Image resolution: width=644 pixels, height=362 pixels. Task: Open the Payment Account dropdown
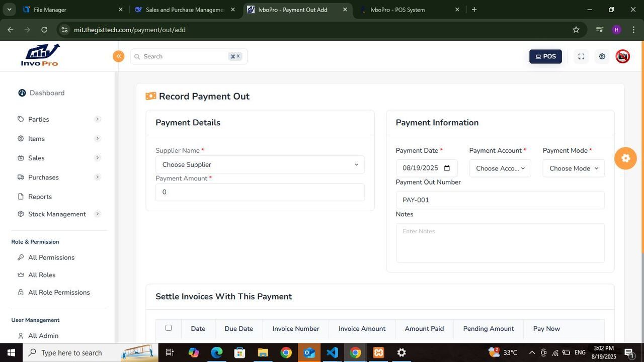pyautogui.click(x=500, y=168)
